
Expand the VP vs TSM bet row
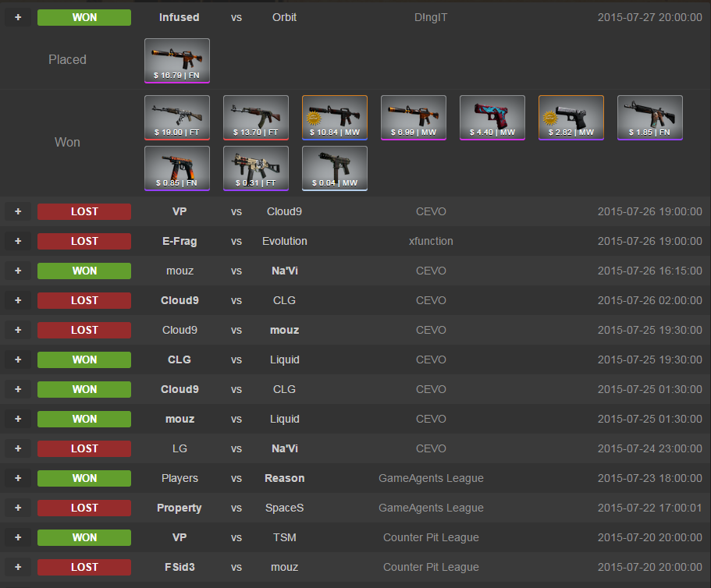click(18, 538)
